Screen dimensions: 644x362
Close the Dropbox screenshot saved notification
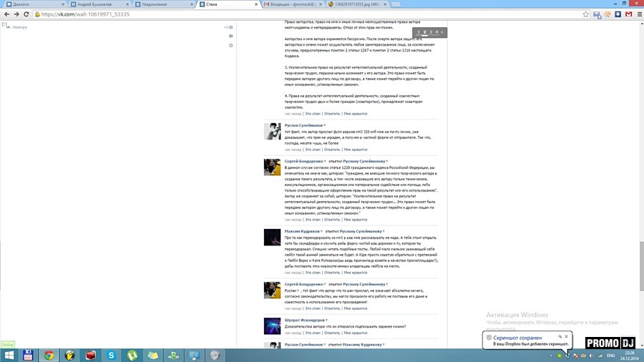tap(566, 336)
